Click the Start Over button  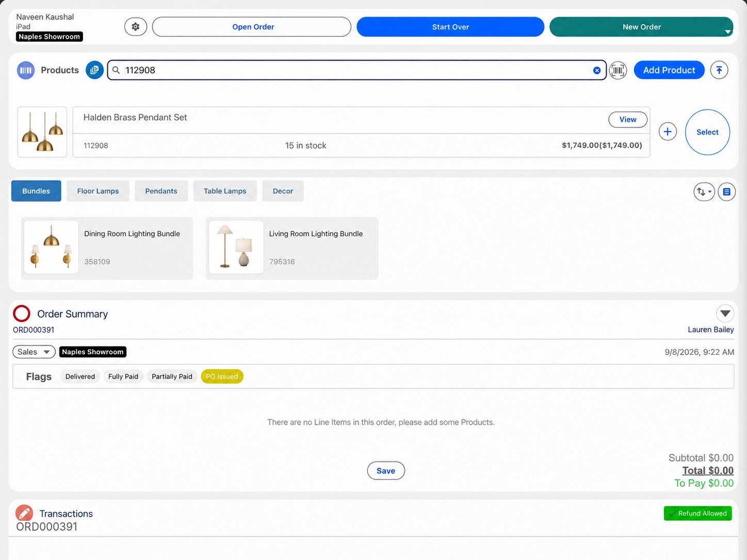click(x=450, y=27)
